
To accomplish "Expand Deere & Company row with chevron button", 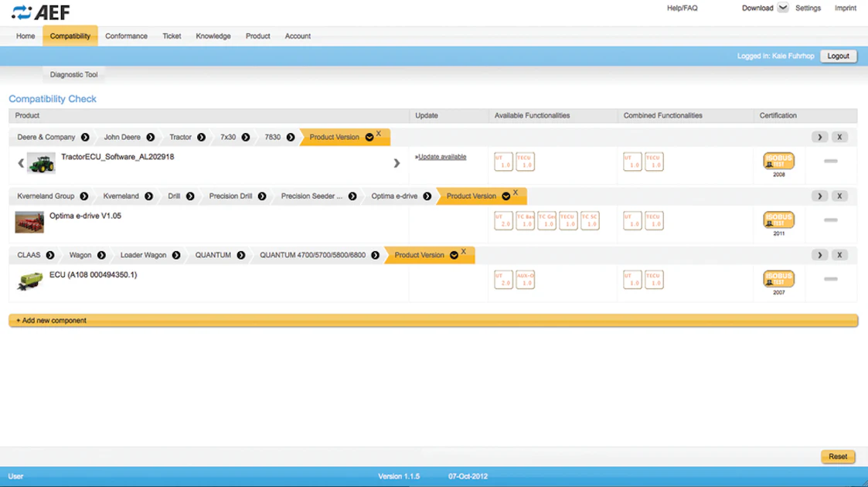I will coord(820,137).
